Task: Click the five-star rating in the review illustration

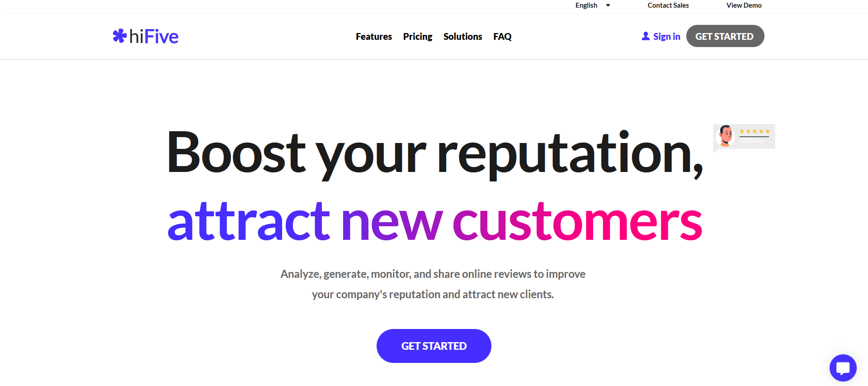Action: [755, 130]
